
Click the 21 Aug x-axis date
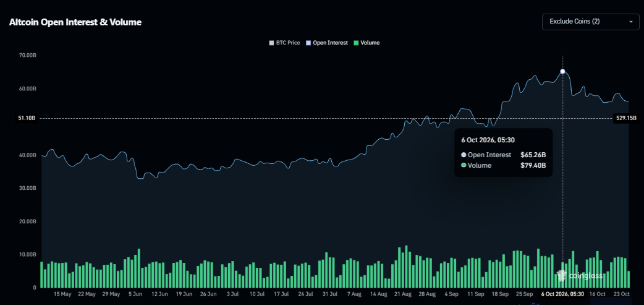403,294
